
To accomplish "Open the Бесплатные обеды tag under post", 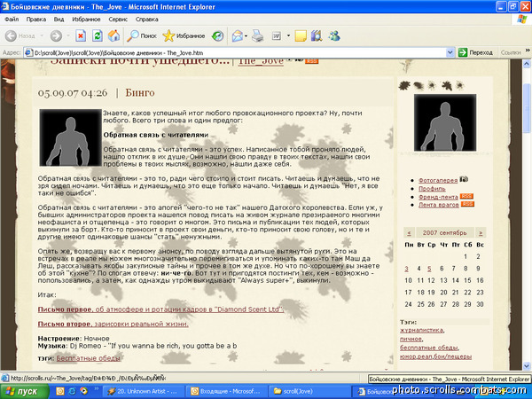I will [x=88, y=358].
